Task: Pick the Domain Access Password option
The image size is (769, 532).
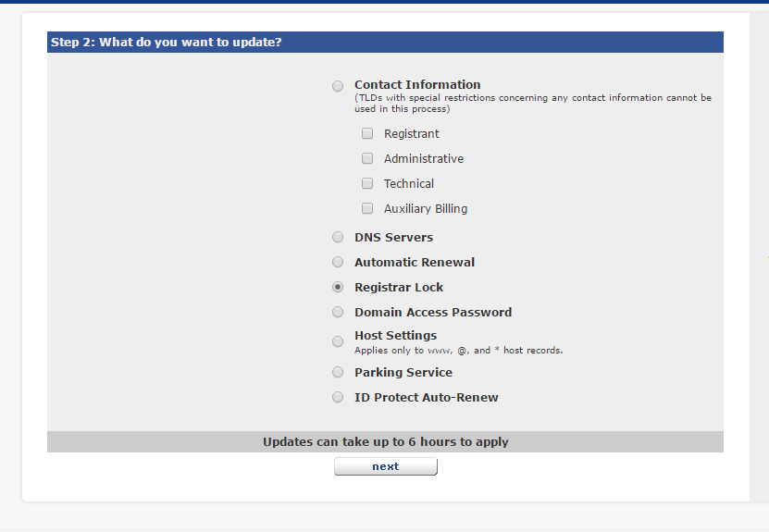Action: pos(338,313)
